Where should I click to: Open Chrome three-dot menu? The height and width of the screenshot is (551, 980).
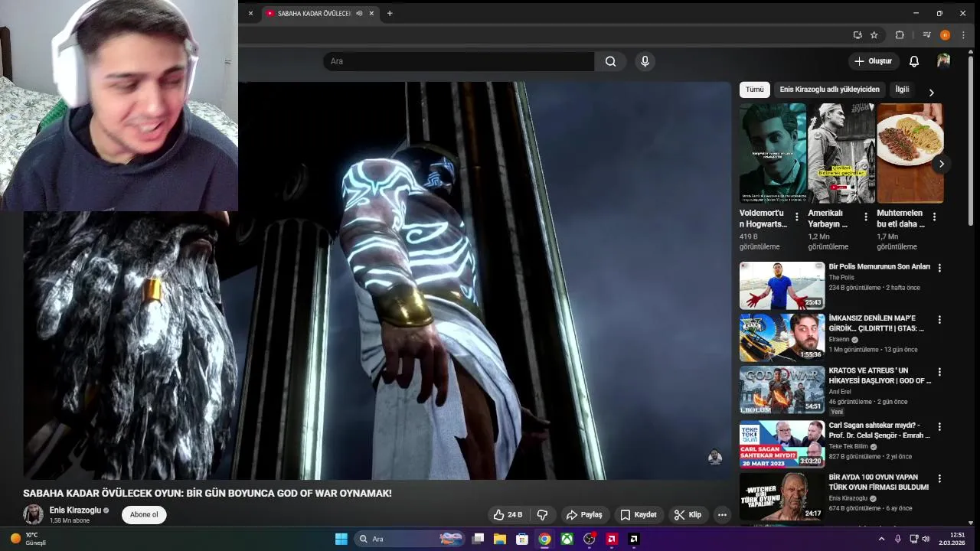click(963, 34)
